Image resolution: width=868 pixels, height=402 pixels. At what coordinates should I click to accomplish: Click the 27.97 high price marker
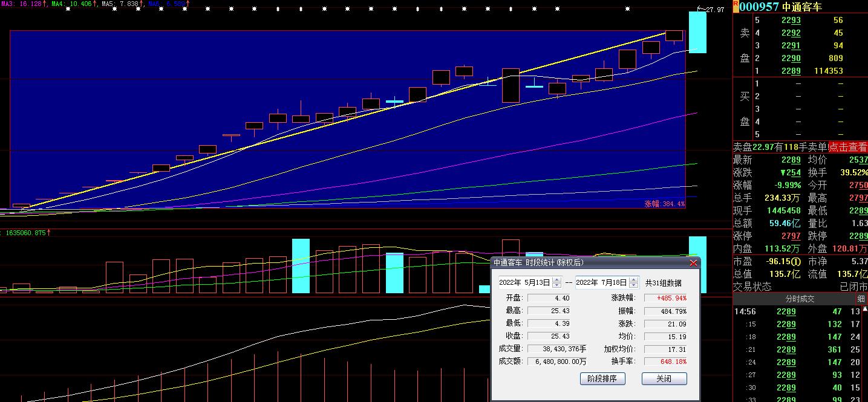[714, 10]
